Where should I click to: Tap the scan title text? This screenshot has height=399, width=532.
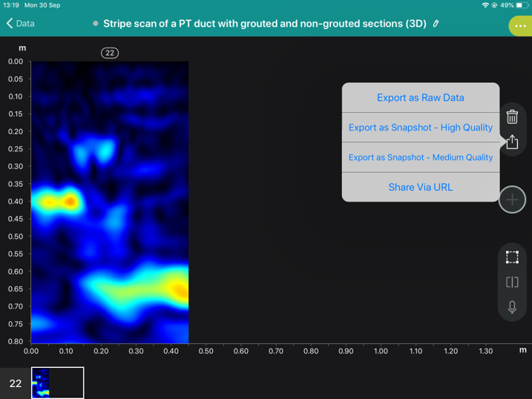pos(265,24)
